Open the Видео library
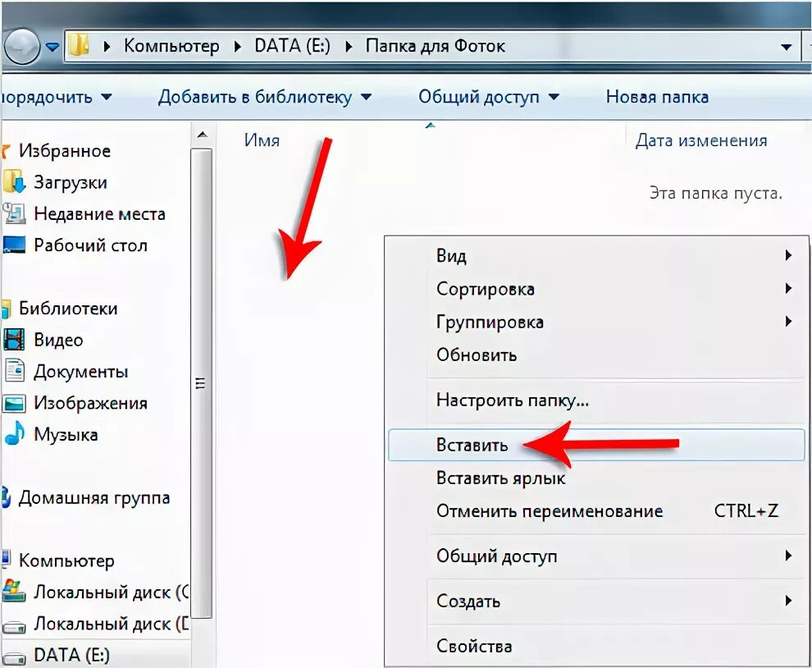The height and width of the screenshot is (668, 812). [58, 340]
